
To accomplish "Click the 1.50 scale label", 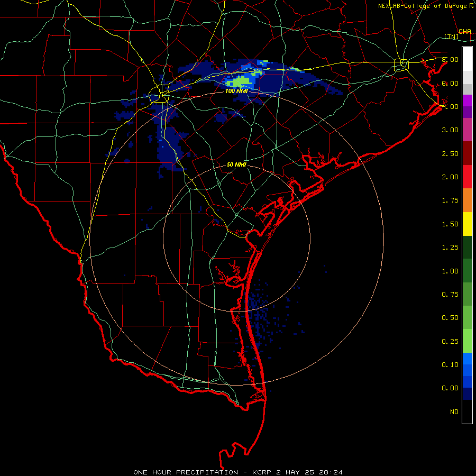I will [450, 224].
